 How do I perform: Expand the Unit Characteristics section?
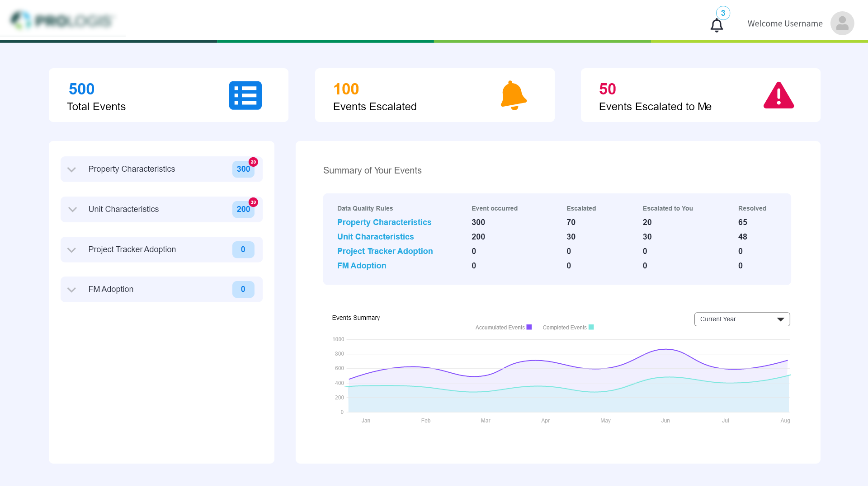pos(72,209)
